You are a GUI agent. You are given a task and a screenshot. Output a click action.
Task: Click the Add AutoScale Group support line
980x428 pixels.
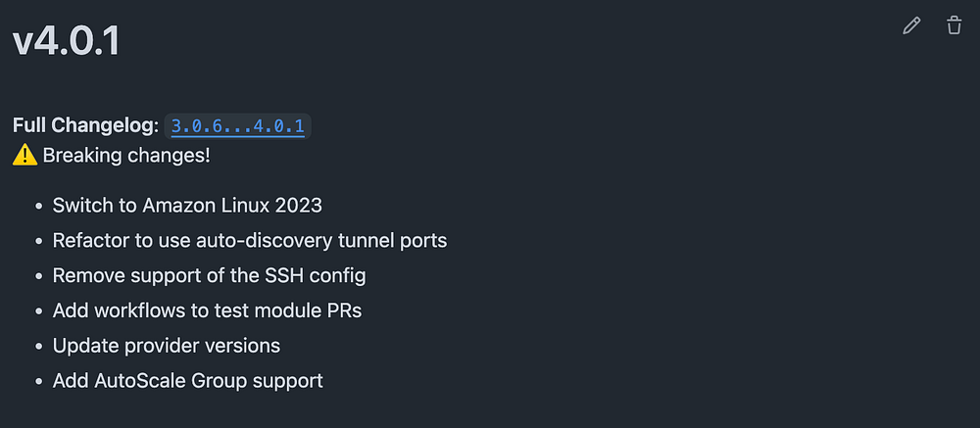click(187, 381)
